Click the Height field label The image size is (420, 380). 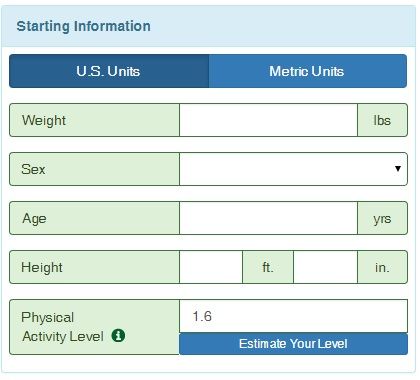[42, 267]
